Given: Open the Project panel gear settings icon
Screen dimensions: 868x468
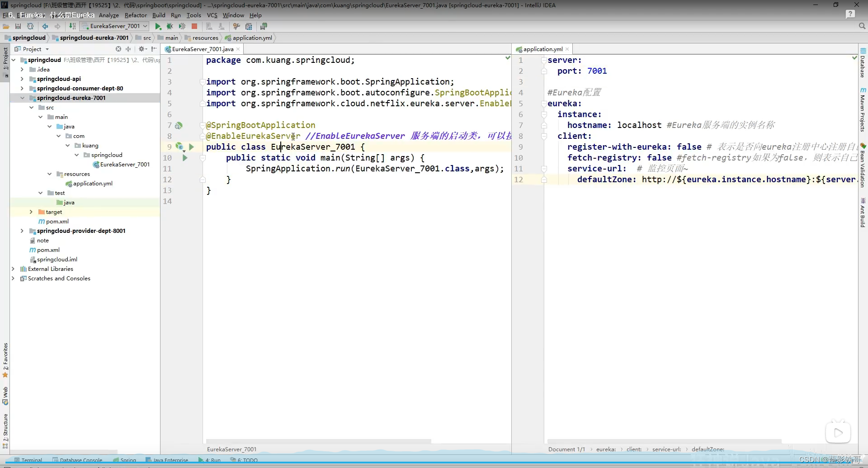Looking at the screenshot, I should coord(142,49).
